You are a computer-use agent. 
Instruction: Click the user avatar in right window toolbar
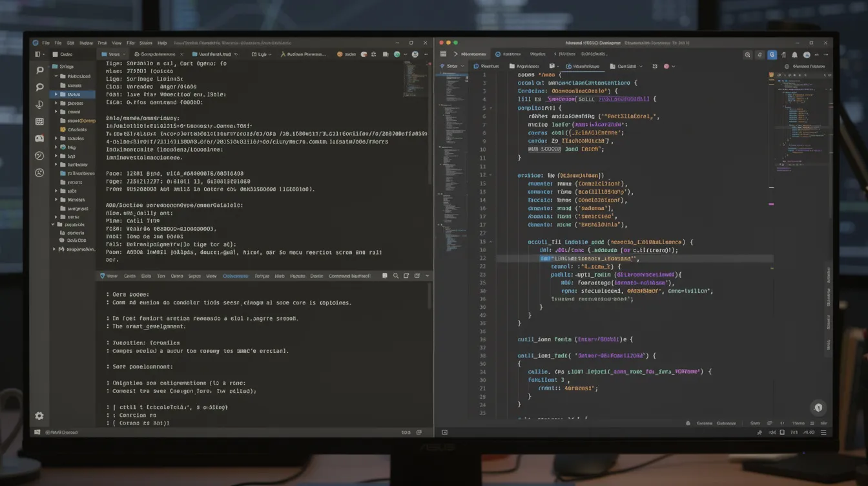click(x=807, y=55)
